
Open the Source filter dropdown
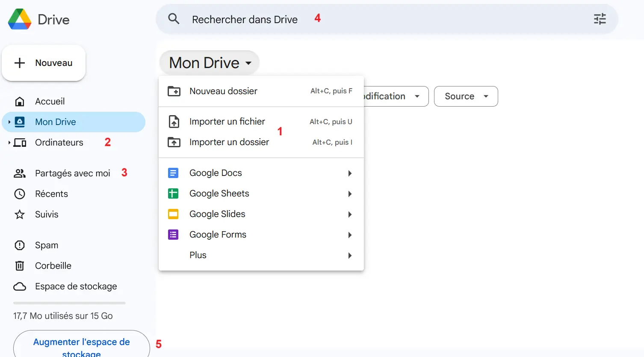(x=466, y=96)
